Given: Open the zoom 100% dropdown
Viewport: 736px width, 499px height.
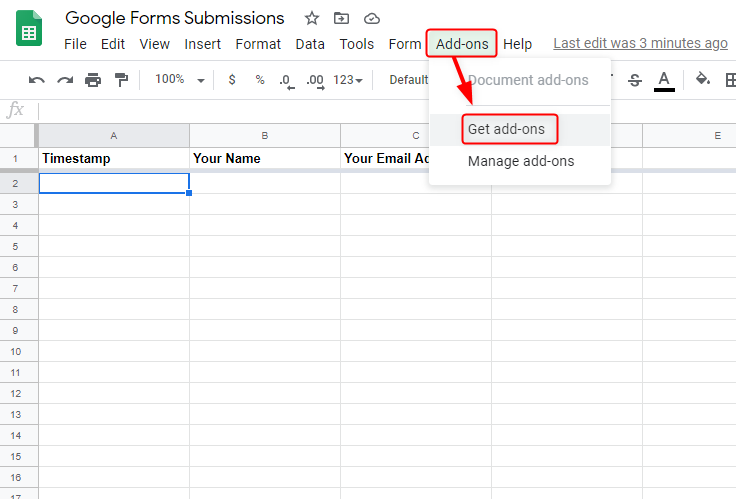Looking at the screenshot, I should [180, 79].
